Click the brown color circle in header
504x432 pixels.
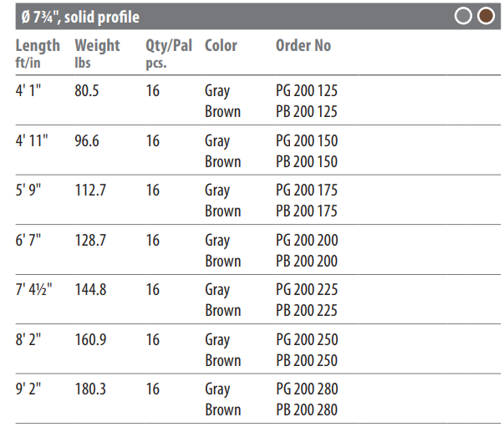pos(486,16)
